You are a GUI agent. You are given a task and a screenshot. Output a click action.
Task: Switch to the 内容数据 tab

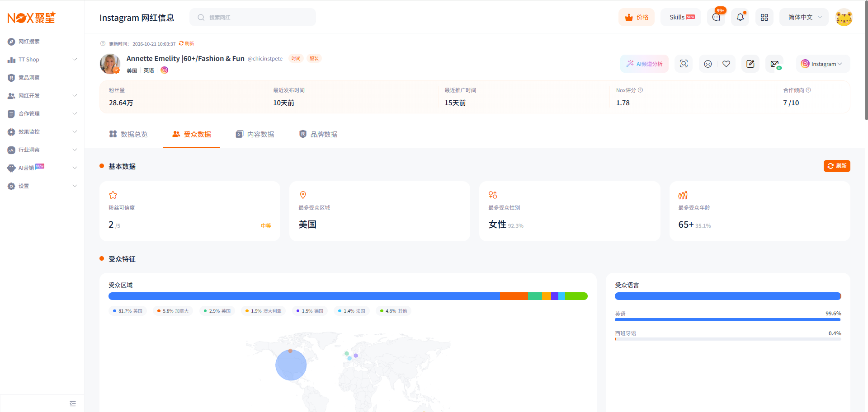click(255, 134)
